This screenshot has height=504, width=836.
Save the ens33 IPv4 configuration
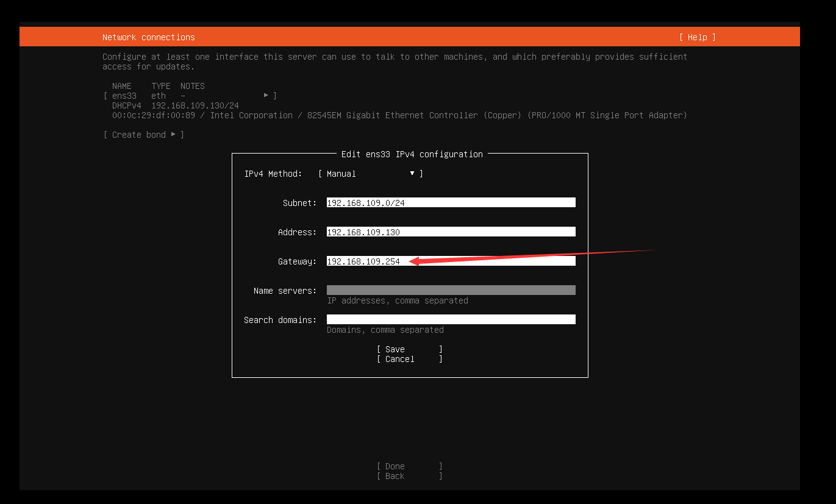click(410, 349)
